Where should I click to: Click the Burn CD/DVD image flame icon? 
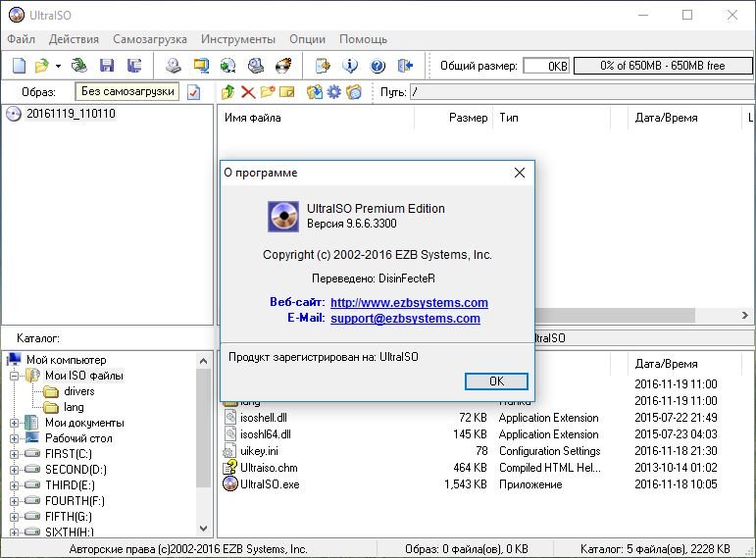tap(283, 65)
